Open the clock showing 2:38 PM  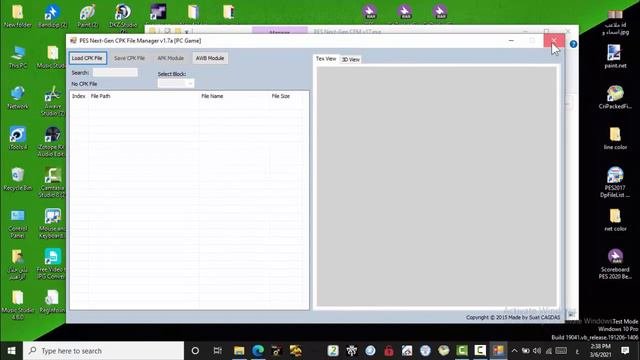click(x=600, y=351)
